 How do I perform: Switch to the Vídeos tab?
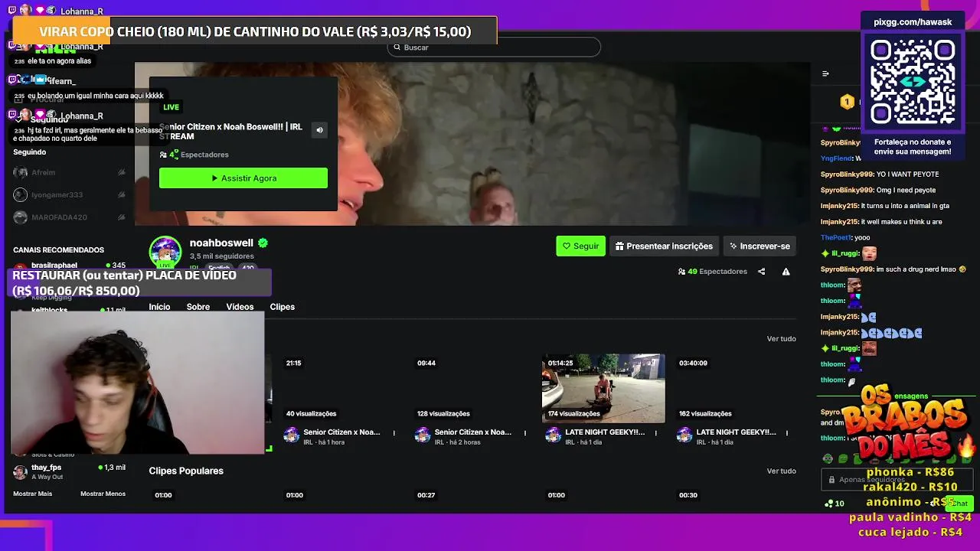click(x=240, y=307)
